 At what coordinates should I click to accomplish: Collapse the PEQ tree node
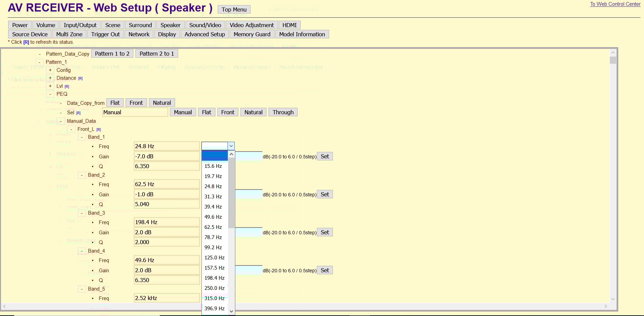50,94
